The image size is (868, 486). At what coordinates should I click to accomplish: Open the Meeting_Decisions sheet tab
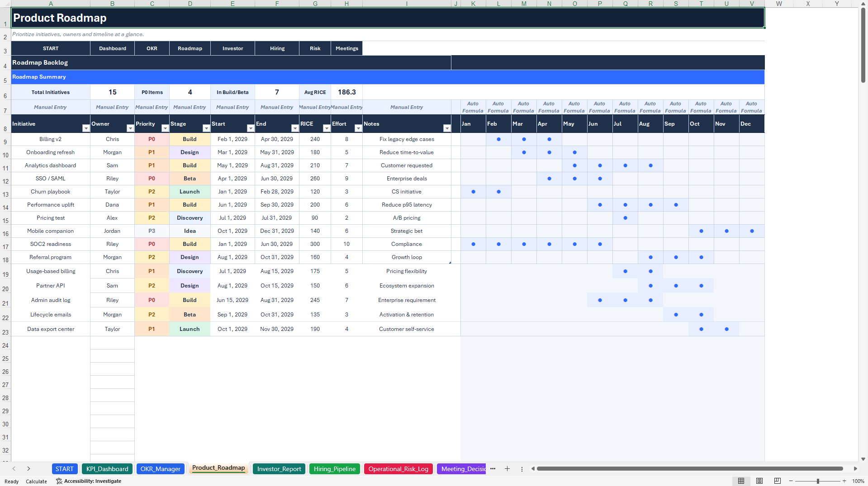[x=462, y=469]
